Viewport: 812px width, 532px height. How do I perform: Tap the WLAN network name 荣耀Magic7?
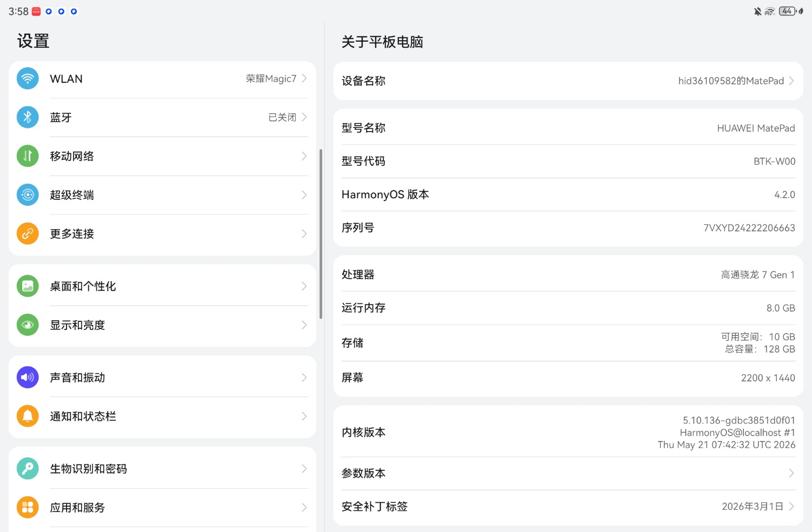click(x=271, y=79)
